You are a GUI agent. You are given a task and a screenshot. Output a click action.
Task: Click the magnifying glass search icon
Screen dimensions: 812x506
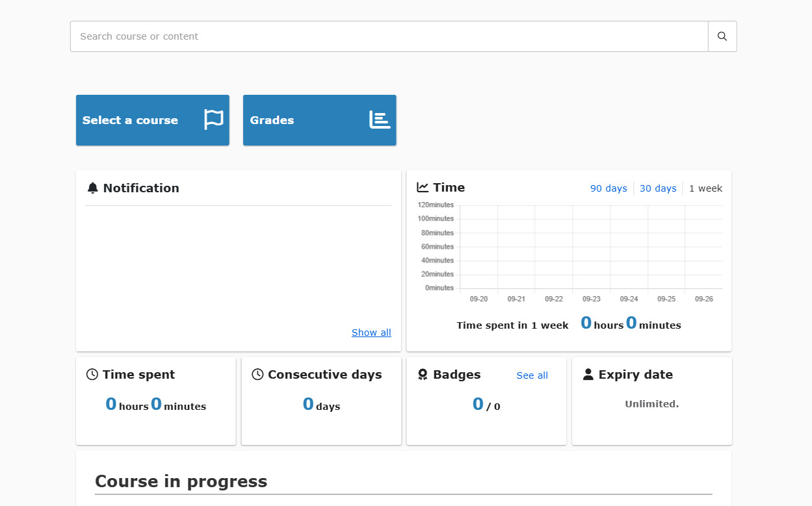click(x=722, y=36)
